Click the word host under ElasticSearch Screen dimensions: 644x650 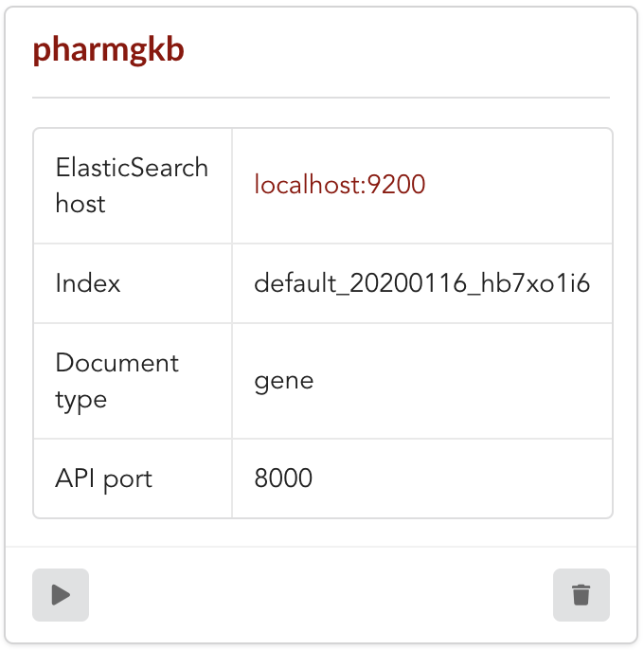click(x=80, y=204)
